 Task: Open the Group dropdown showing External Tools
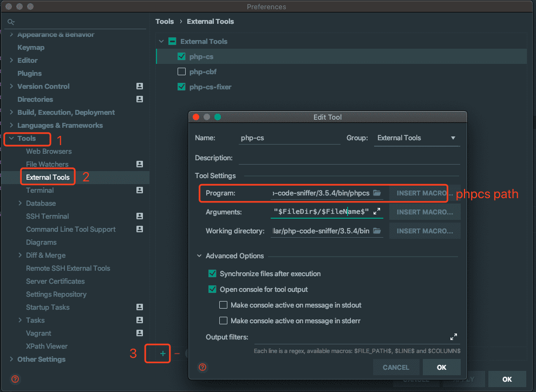pyautogui.click(x=417, y=138)
